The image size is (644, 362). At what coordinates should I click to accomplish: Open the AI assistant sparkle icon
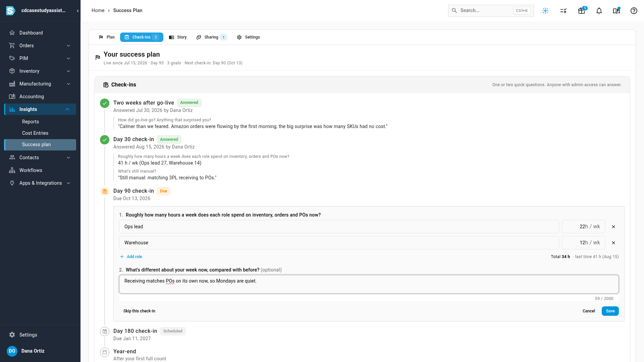click(x=545, y=11)
